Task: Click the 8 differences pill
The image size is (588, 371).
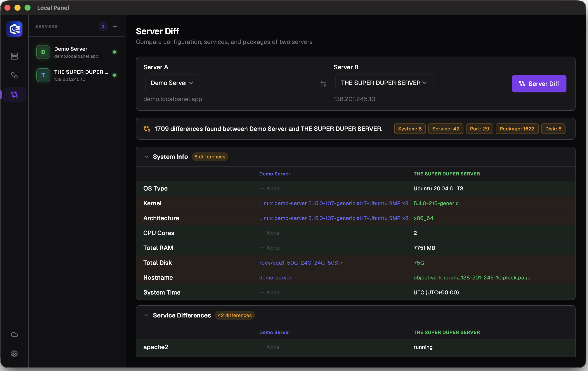Action: pos(210,157)
